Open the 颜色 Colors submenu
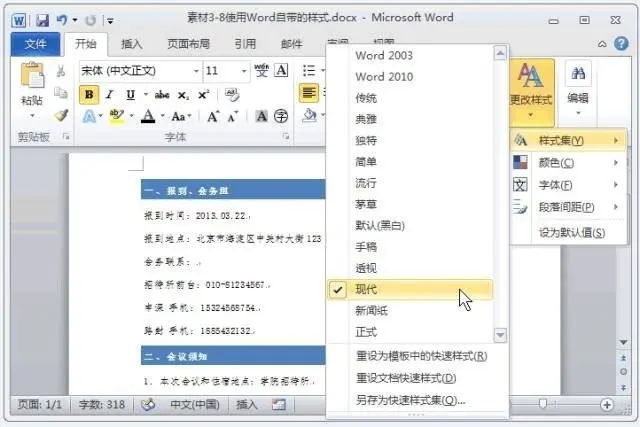Viewport: 640px width, 427px height. click(x=568, y=163)
